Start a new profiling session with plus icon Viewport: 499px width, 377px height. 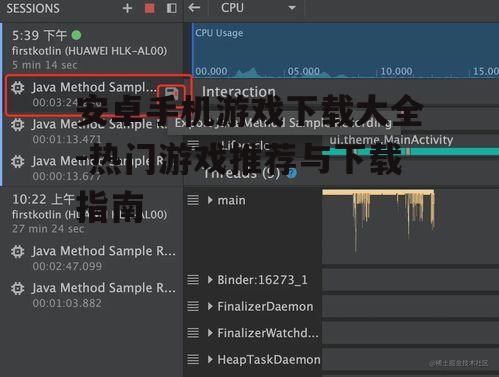[127, 8]
